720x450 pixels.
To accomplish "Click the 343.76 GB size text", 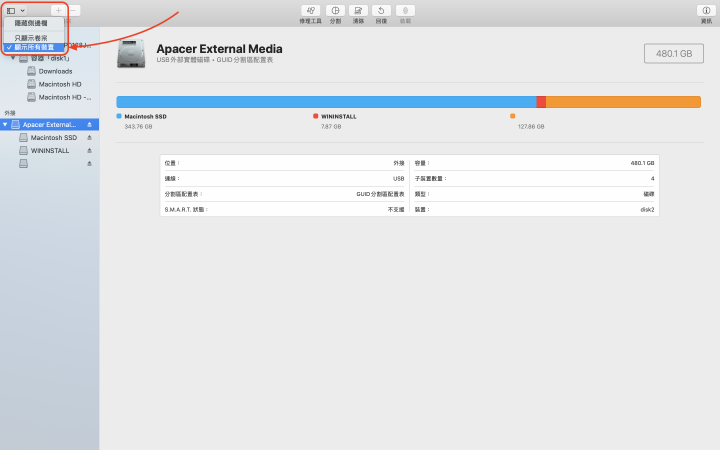I will click(x=138, y=126).
